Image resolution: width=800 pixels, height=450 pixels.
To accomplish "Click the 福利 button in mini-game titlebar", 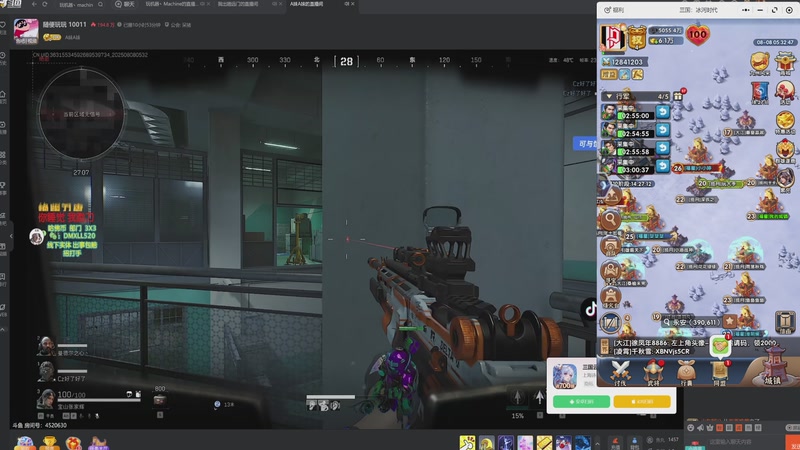I will point(614,10).
